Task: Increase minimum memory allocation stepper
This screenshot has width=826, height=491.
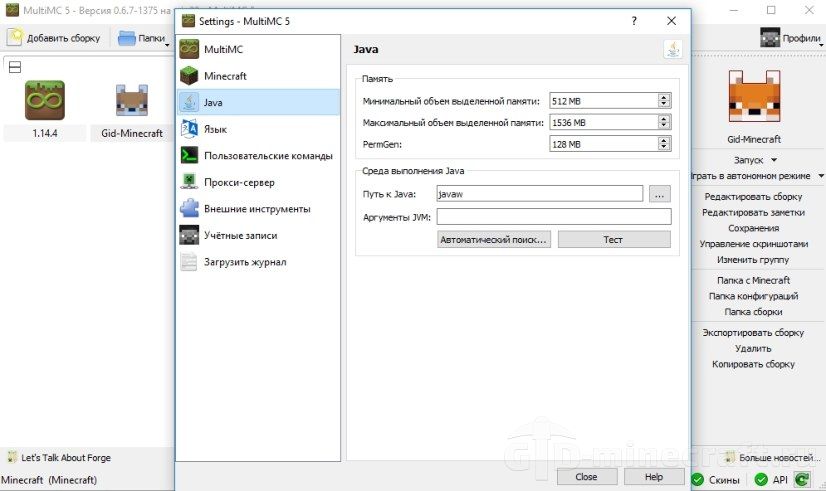Action: pos(664,97)
